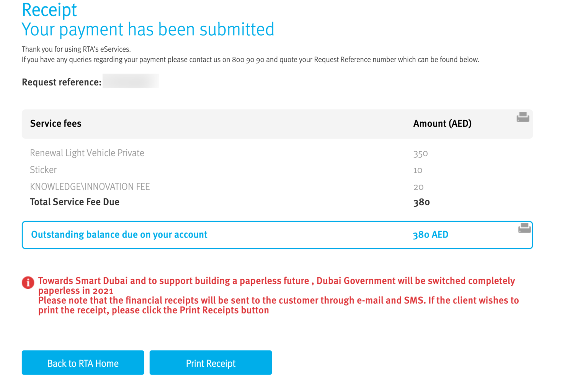Click the bold 380 total amount
The width and height of the screenshot is (588, 383).
(x=421, y=202)
